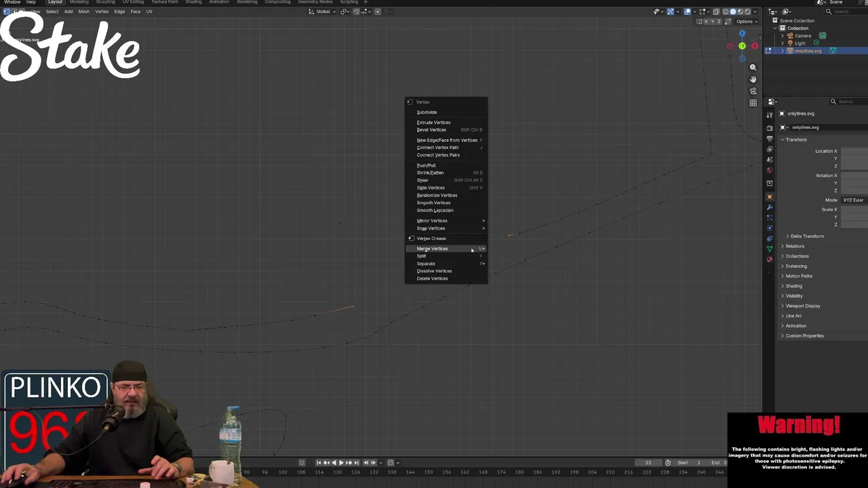Choose Dissolve Vertices in Vertex menu

(446, 271)
